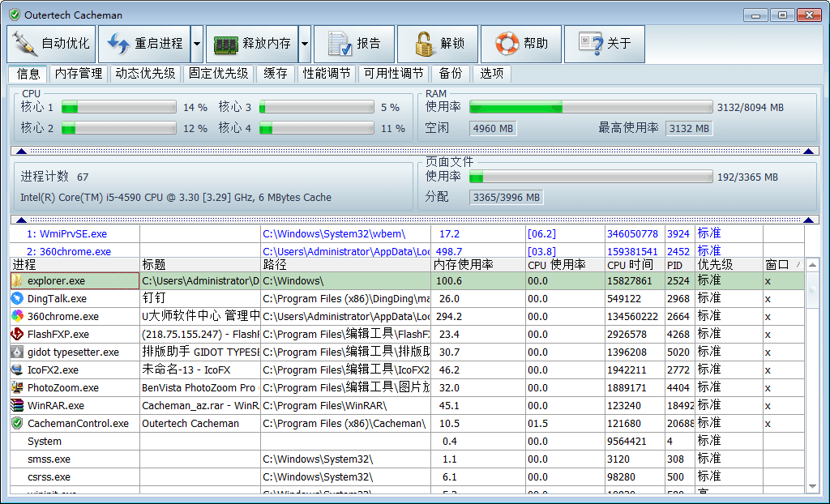
Task: Open the 固定优先级 tab
Action: pos(219,74)
